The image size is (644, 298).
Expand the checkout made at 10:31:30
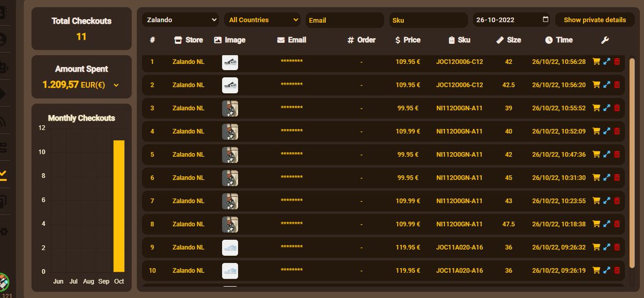pos(606,177)
